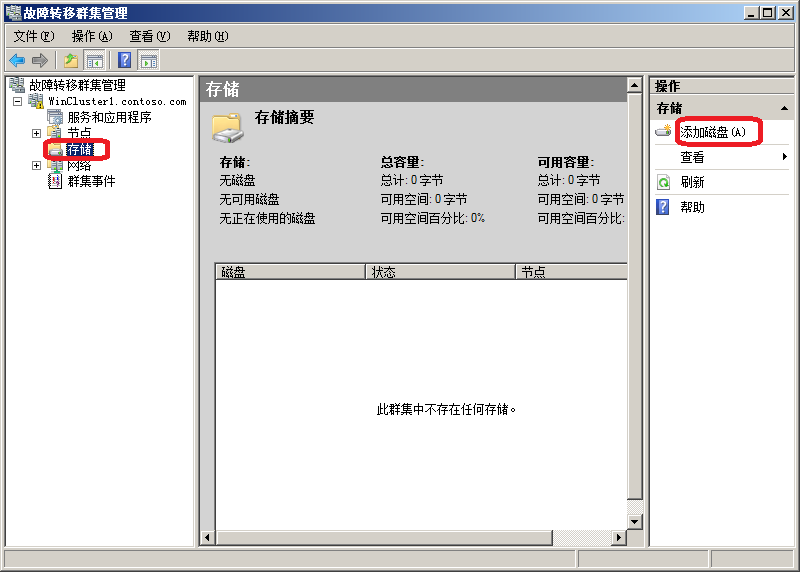
Task: Click the 刷新 refresh icon in the Actions pane
Action: coord(663,182)
